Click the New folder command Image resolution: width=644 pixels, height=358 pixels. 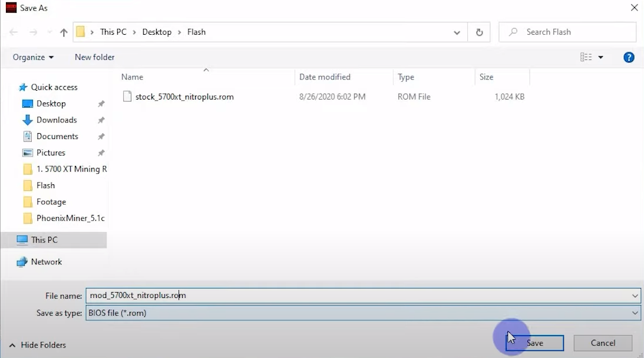[94, 57]
